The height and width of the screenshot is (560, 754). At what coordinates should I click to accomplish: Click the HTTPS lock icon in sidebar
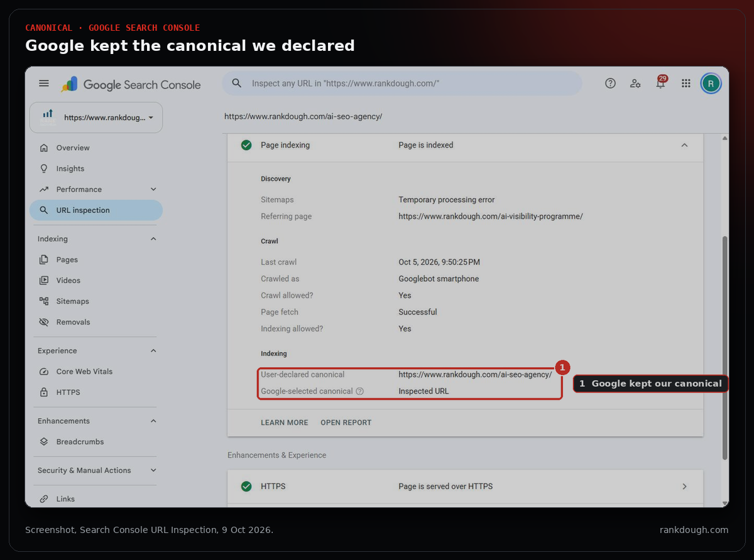pos(44,392)
